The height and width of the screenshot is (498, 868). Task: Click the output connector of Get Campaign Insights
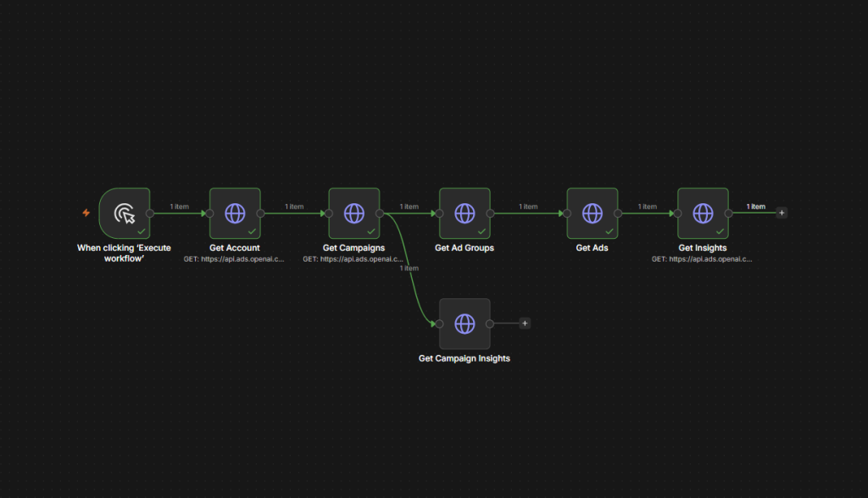pyautogui.click(x=490, y=324)
